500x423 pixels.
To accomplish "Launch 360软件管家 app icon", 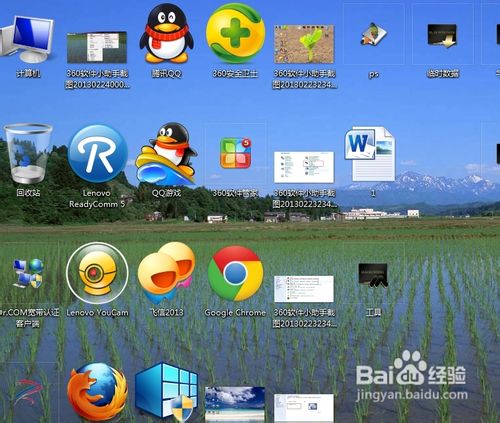I will click(x=235, y=153).
